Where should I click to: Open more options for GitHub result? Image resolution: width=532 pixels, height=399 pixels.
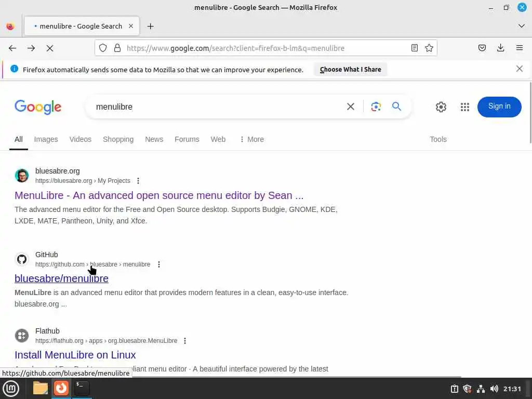[x=159, y=264]
